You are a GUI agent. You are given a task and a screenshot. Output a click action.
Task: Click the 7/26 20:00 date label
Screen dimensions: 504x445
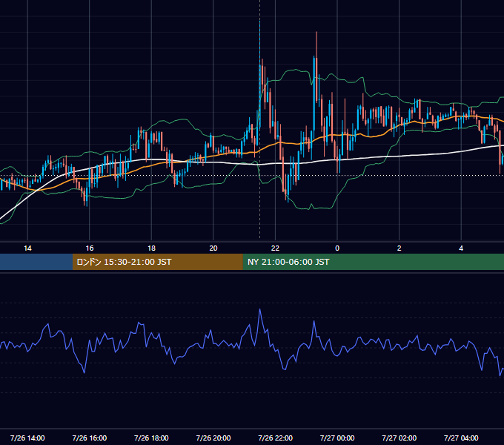213,438
